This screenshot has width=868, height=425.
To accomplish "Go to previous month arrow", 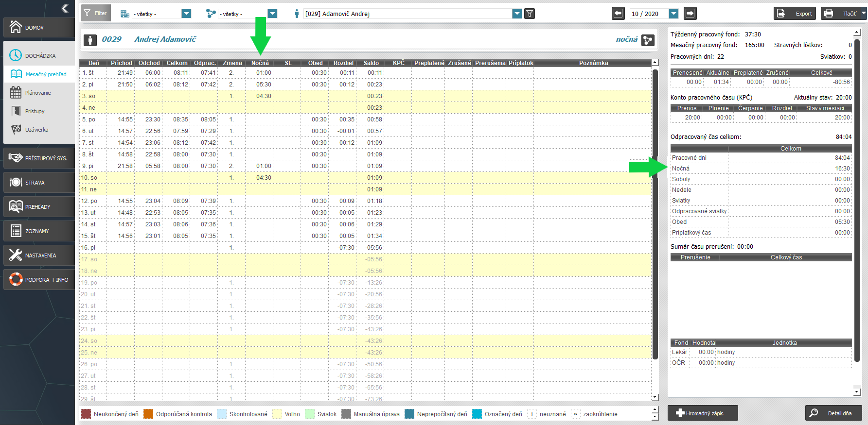I will (618, 14).
